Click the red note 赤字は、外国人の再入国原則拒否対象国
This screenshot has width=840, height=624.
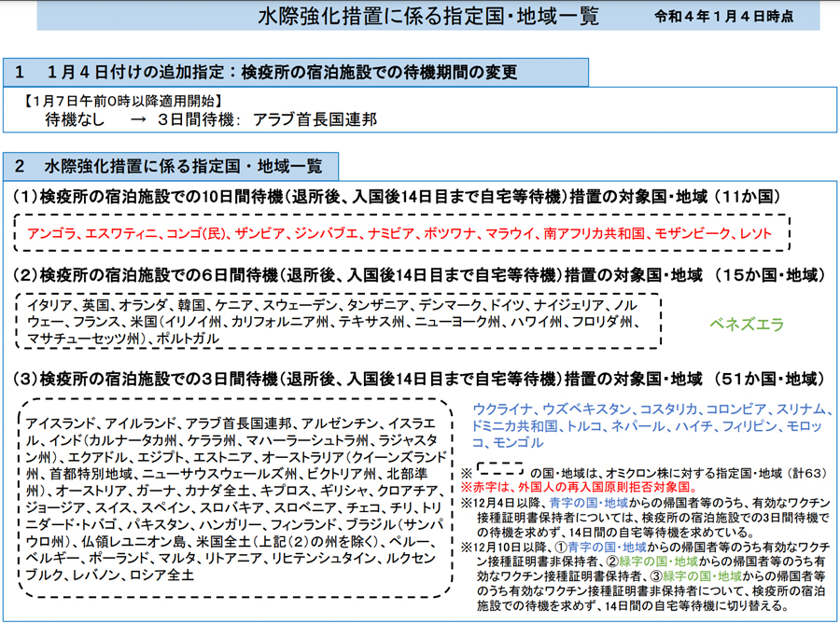click(x=579, y=488)
